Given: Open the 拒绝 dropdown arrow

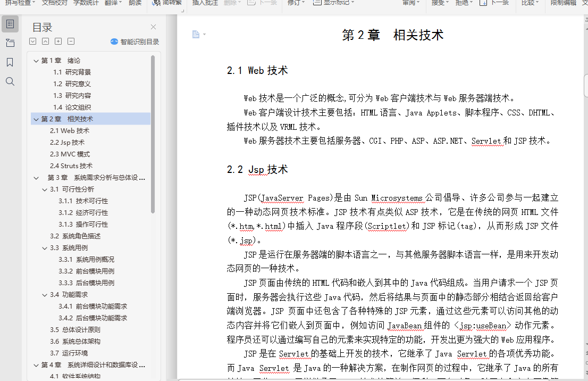Looking at the screenshot, I should click(471, 3).
